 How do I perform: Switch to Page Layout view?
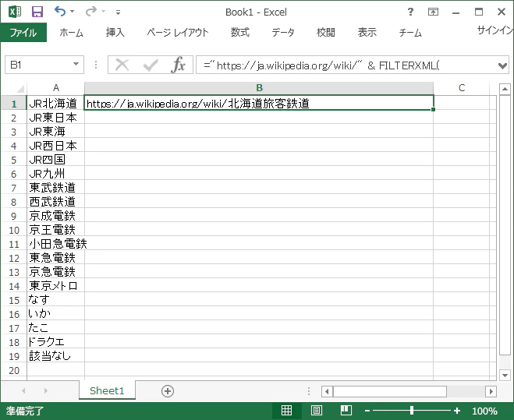click(317, 410)
